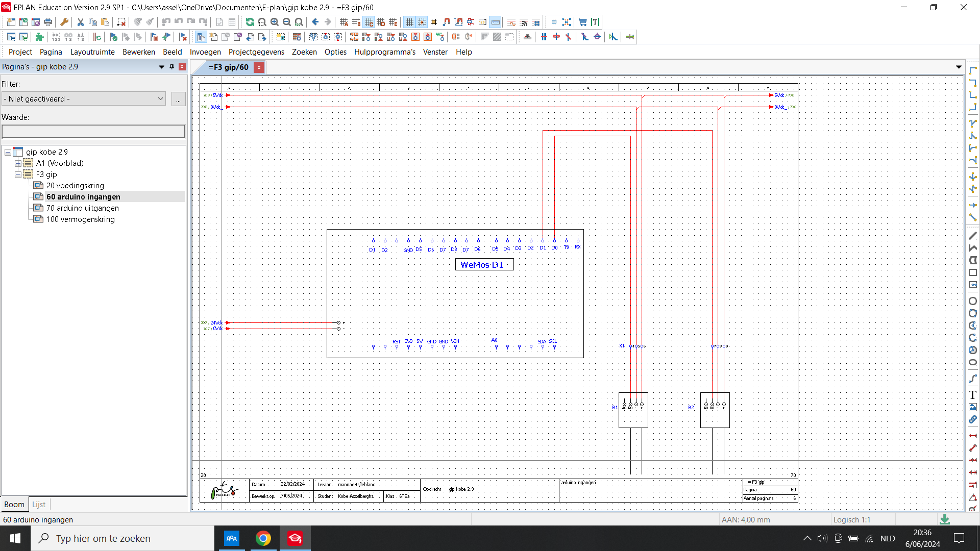Click the Waarde input field

click(x=93, y=132)
